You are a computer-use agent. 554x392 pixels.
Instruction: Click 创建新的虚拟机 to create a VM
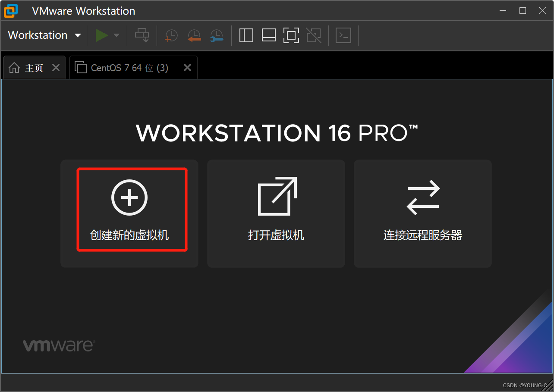[x=129, y=213]
